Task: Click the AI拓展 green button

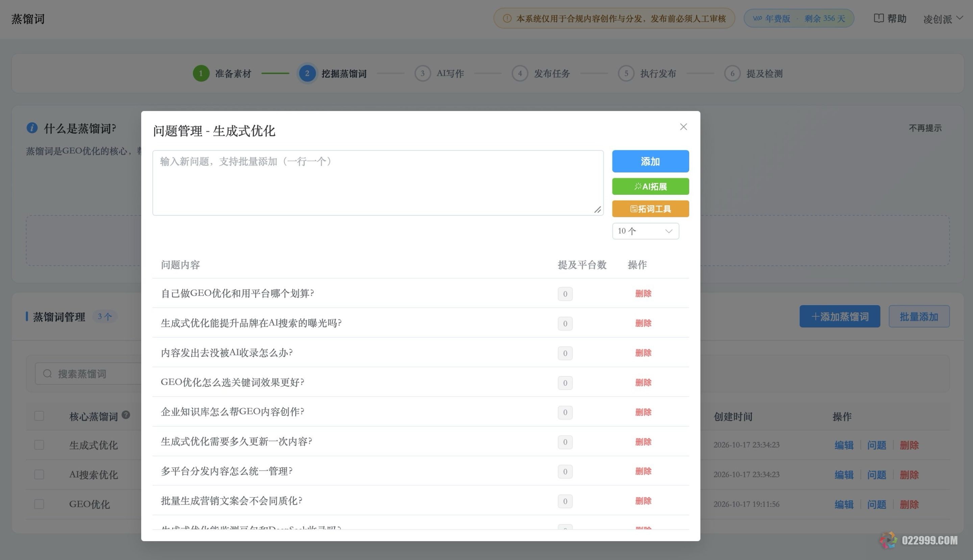Action: pos(650,187)
